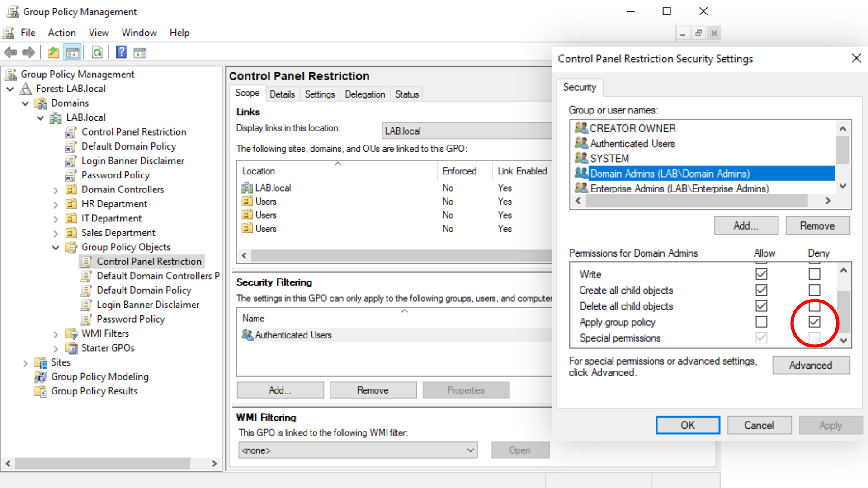Click the Up one level folder icon

(x=53, y=53)
